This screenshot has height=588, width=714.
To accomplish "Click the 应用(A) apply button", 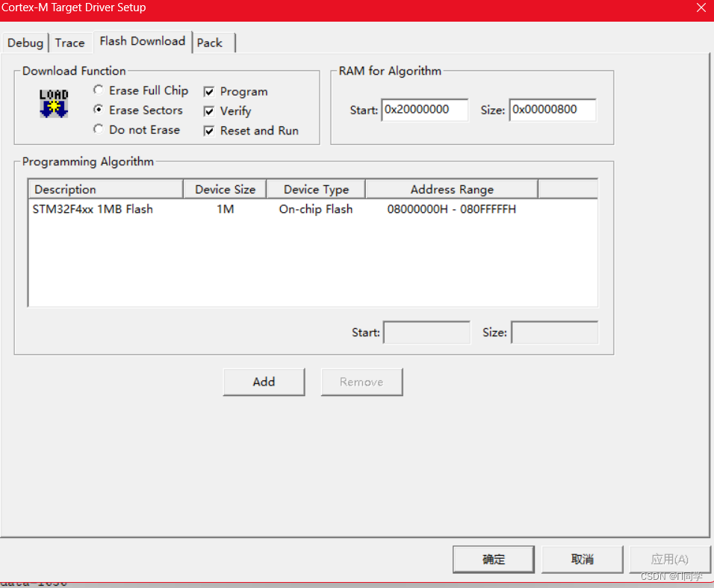I will [x=670, y=559].
